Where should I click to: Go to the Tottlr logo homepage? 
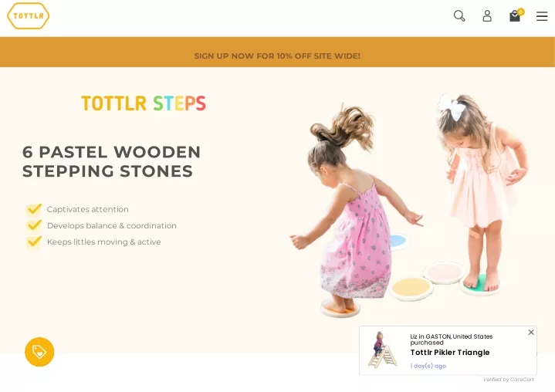[x=29, y=16]
